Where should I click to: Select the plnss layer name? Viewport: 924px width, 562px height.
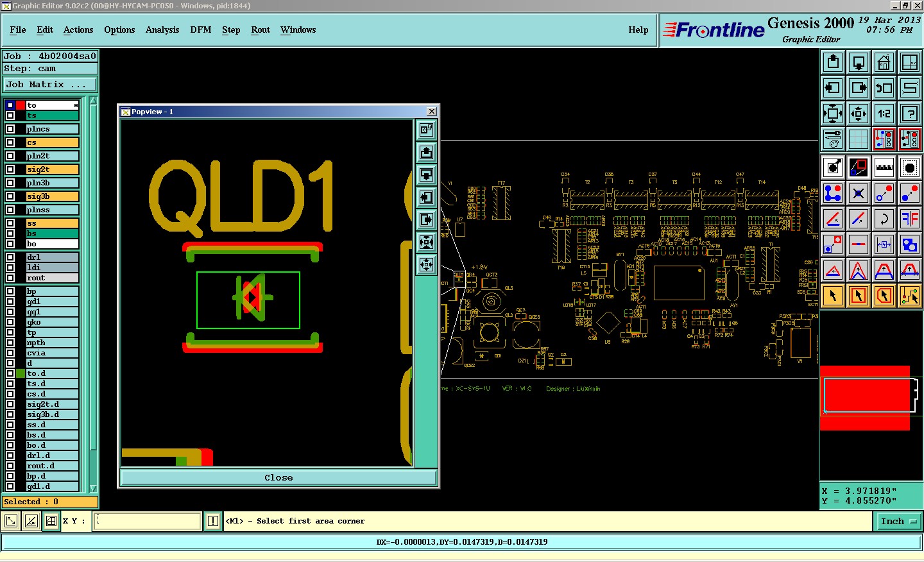tap(52, 210)
